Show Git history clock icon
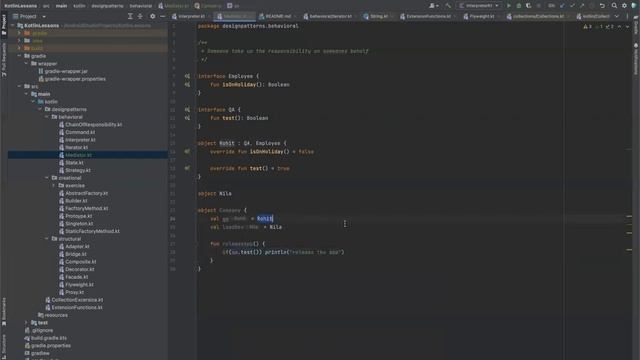640x360 pixels. coord(592,6)
